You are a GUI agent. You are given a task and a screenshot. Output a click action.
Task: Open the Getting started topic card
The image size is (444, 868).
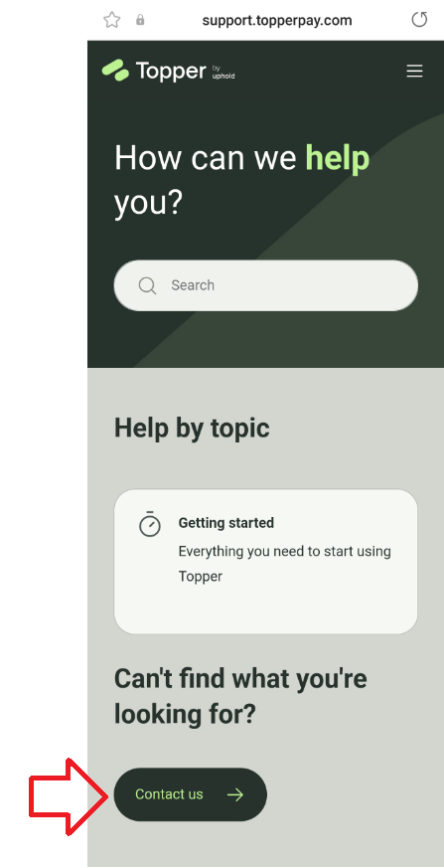(266, 562)
